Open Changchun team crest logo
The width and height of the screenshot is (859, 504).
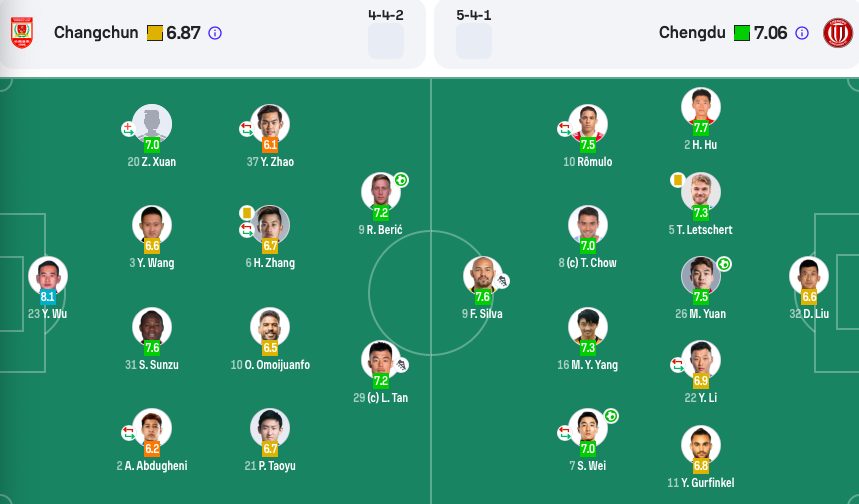click(22, 33)
